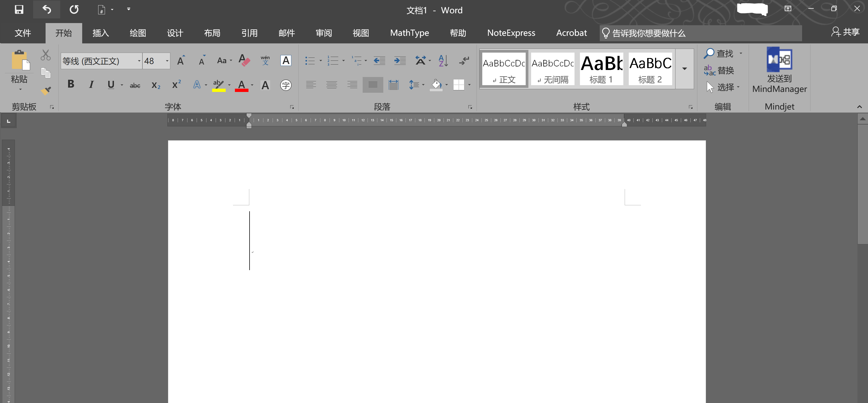The width and height of the screenshot is (868, 403).
Task: Click the Format Painter brush icon
Action: pyautogui.click(x=46, y=90)
